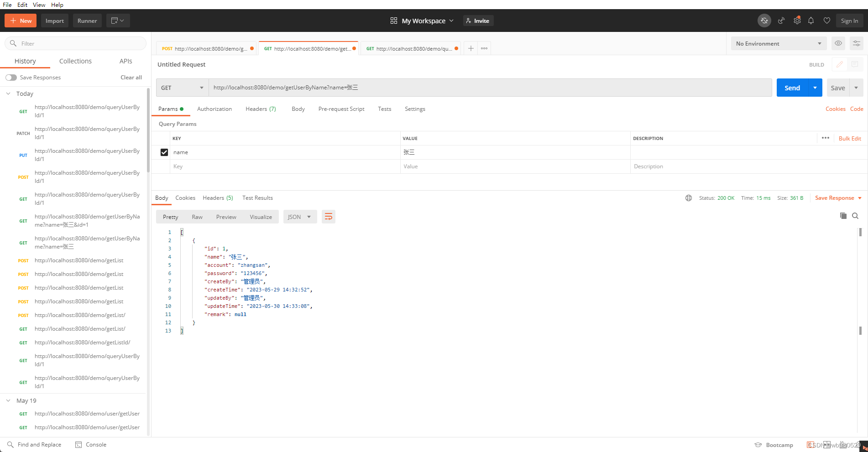
Task: Click the history sidebar scrollbar
Action: [x=148, y=130]
